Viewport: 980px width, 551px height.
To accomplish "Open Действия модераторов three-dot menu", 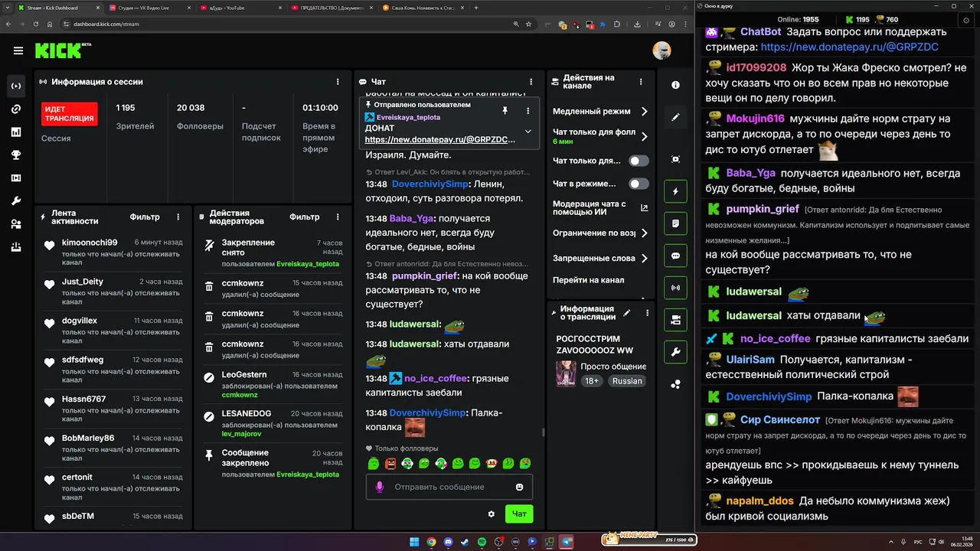I will click(338, 217).
